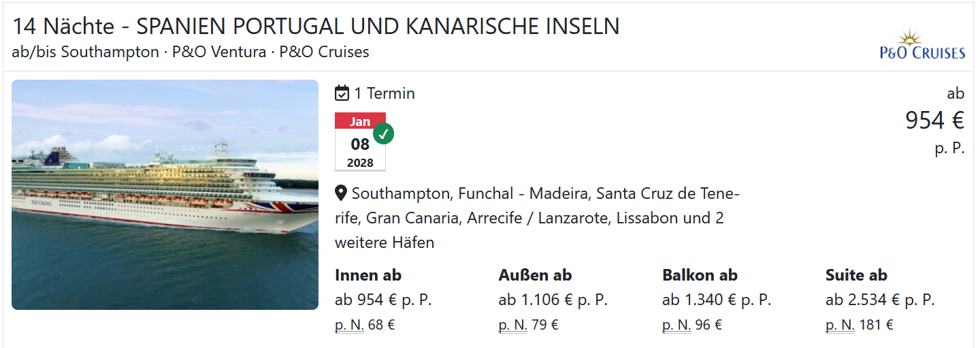
Task: Click the port route list text
Action: (538, 218)
